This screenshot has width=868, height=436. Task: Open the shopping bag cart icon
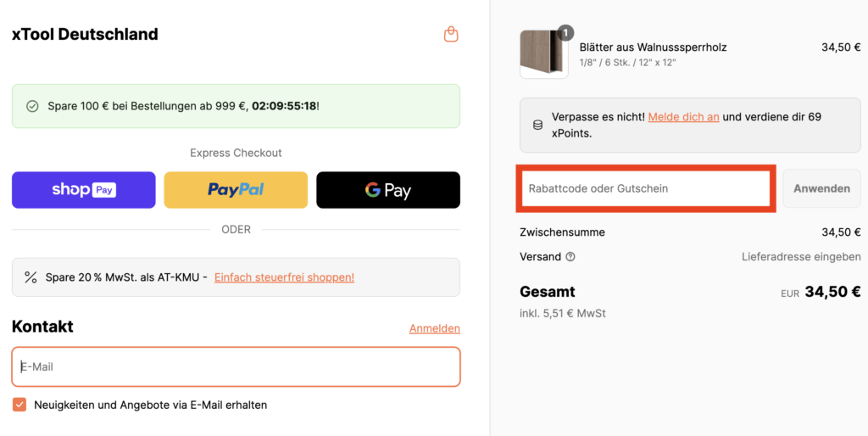click(x=451, y=34)
